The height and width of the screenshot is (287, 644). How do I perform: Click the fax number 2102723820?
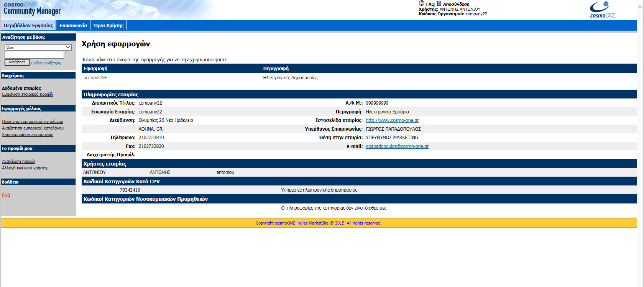coord(151,146)
